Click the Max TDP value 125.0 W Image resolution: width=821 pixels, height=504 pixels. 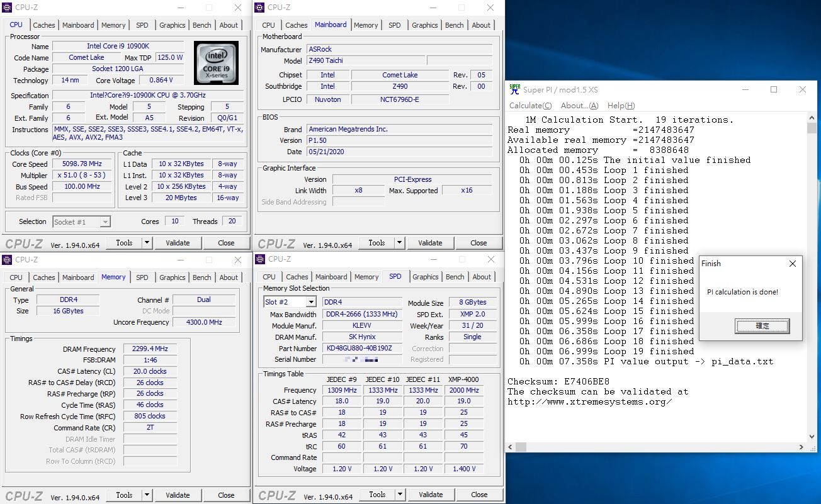pyautogui.click(x=170, y=57)
